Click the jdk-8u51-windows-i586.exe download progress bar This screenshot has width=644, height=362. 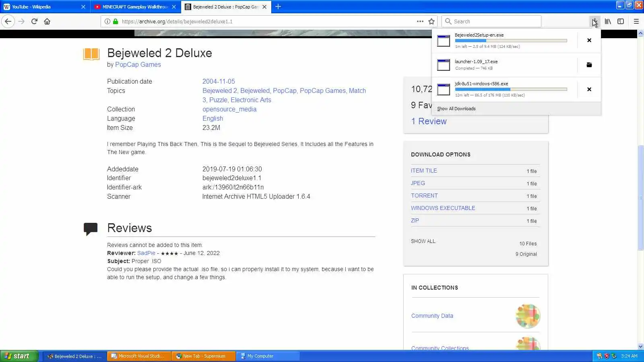tap(511, 89)
